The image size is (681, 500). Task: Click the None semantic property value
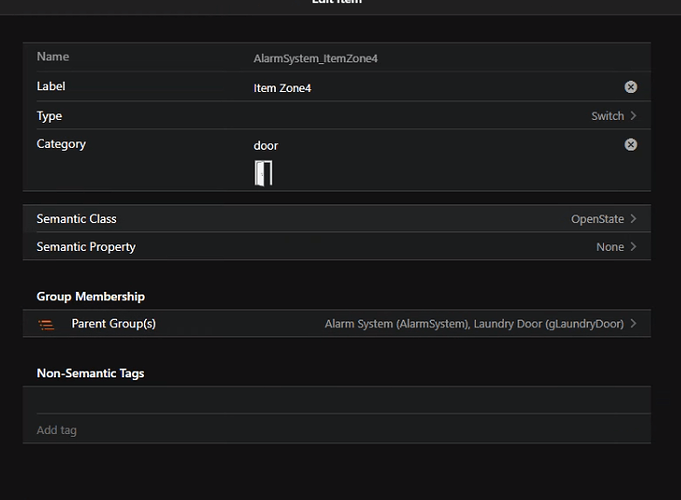[609, 247]
